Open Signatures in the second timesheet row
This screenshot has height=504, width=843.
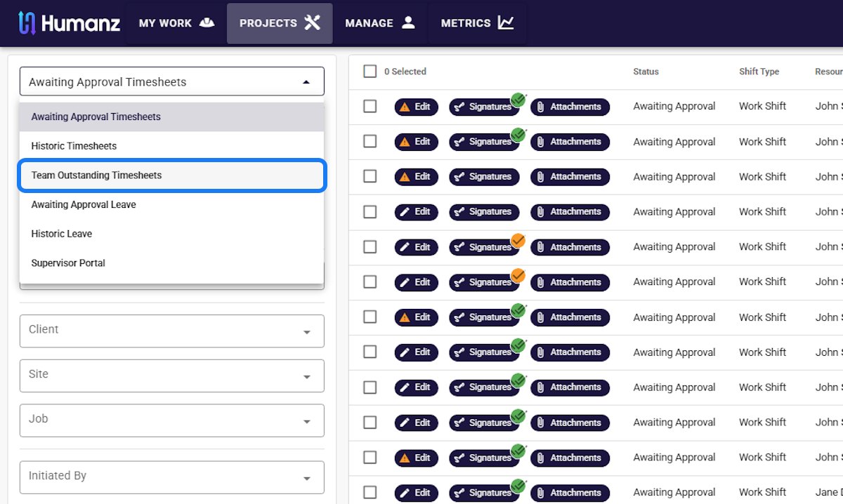(x=484, y=142)
